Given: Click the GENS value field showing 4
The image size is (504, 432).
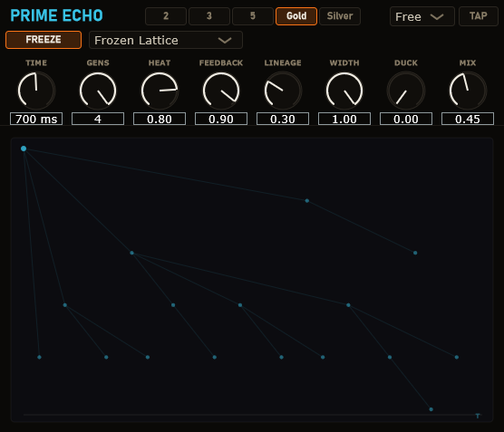Looking at the screenshot, I should point(98,119).
